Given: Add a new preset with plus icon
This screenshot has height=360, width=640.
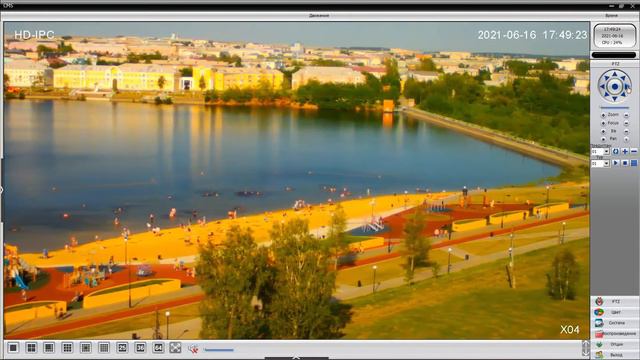Looking at the screenshot, I should click(625, 151).
